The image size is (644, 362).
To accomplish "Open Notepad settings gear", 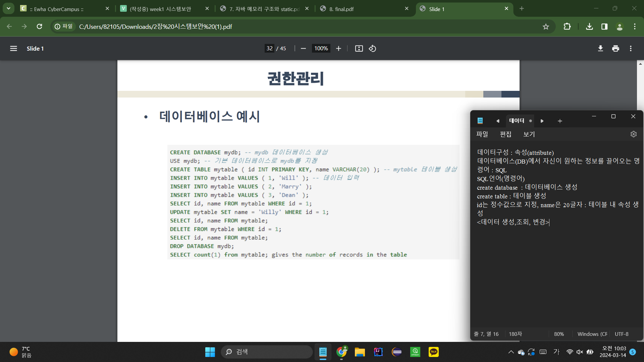I will click(633, 134).
